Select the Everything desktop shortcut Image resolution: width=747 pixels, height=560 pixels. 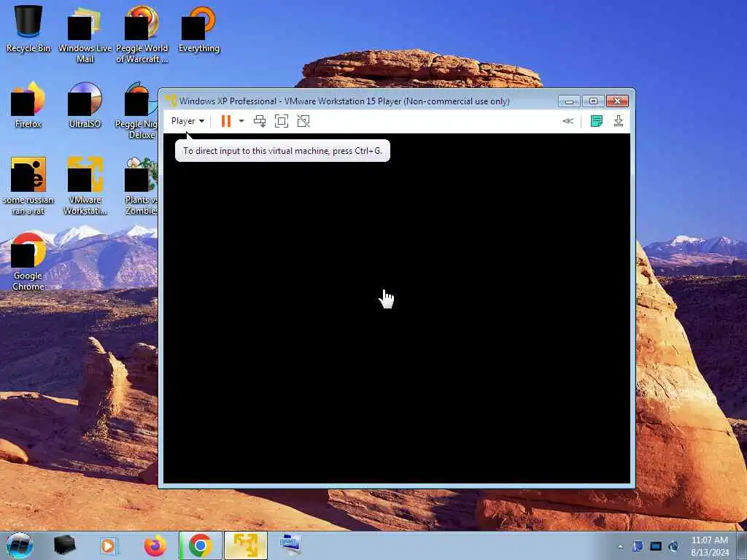coord(199,29)
